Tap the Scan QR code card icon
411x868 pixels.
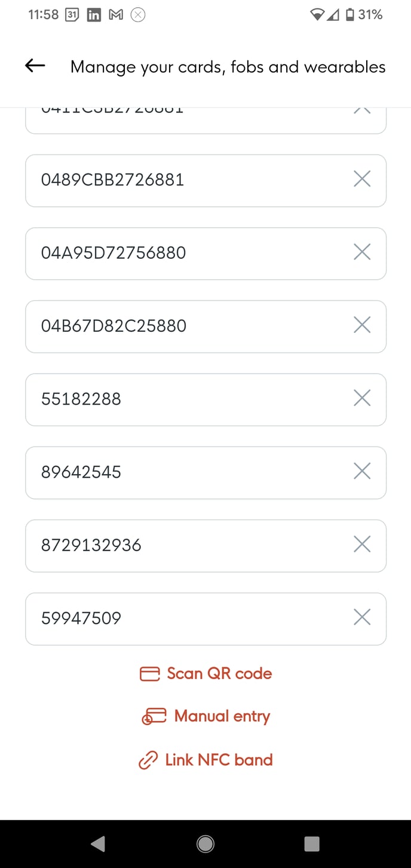click(149, 674)
